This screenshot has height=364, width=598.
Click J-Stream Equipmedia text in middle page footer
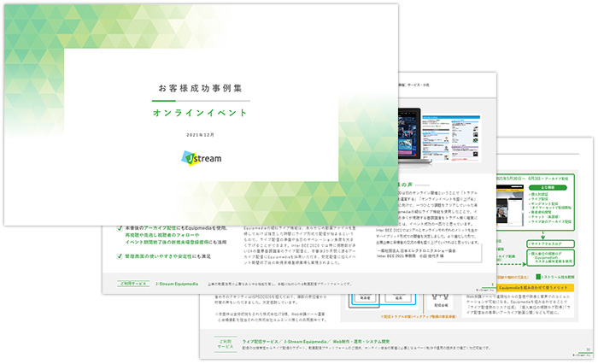[x=177, y=284]
